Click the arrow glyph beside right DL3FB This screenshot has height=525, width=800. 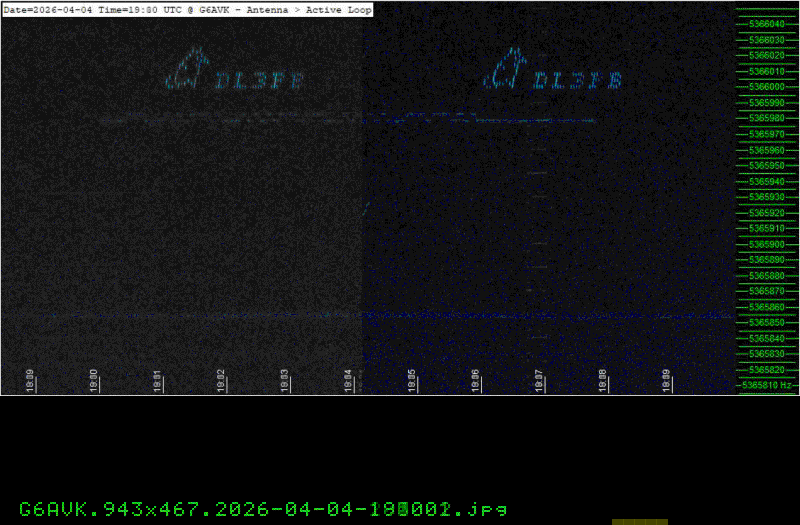point(506,69)
